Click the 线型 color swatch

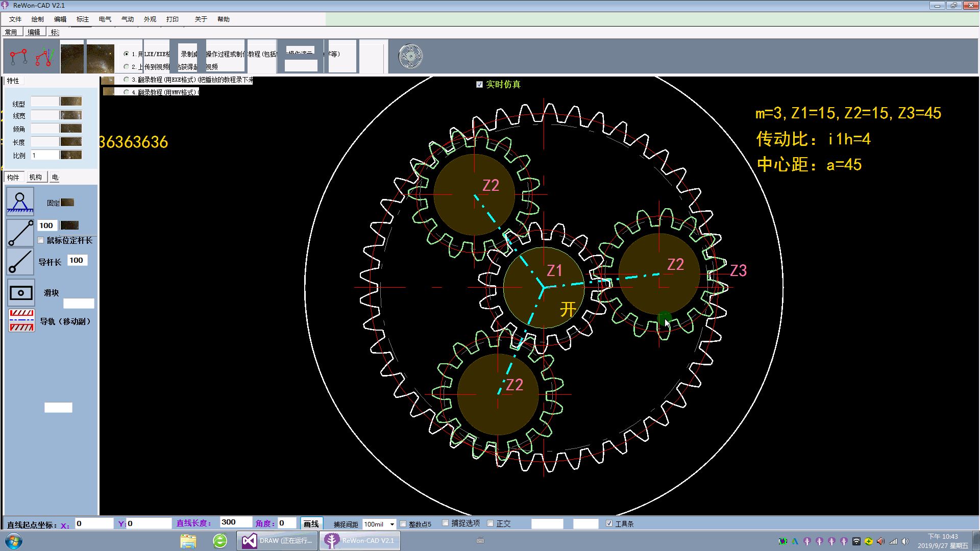[x=71, y=102]
